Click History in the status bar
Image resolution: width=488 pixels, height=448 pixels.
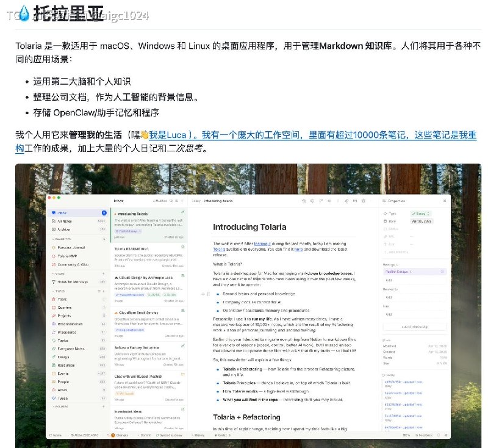[198, 435]
